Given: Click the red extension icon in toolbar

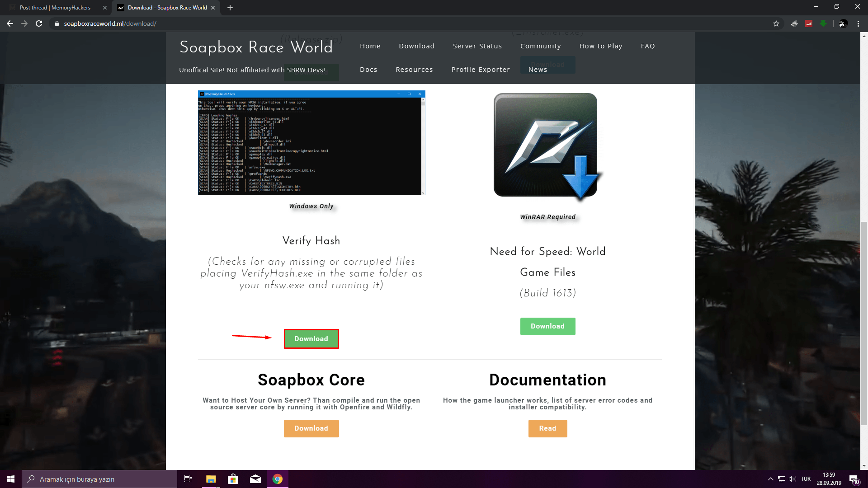Looking at the screenshot, I should (x=809, y=23).
